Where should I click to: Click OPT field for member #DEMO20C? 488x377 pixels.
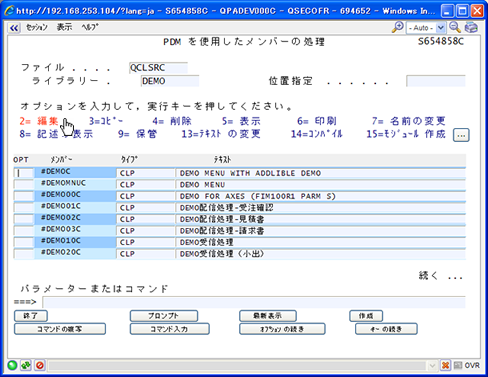pyautogui.click(x=23, y=253)
